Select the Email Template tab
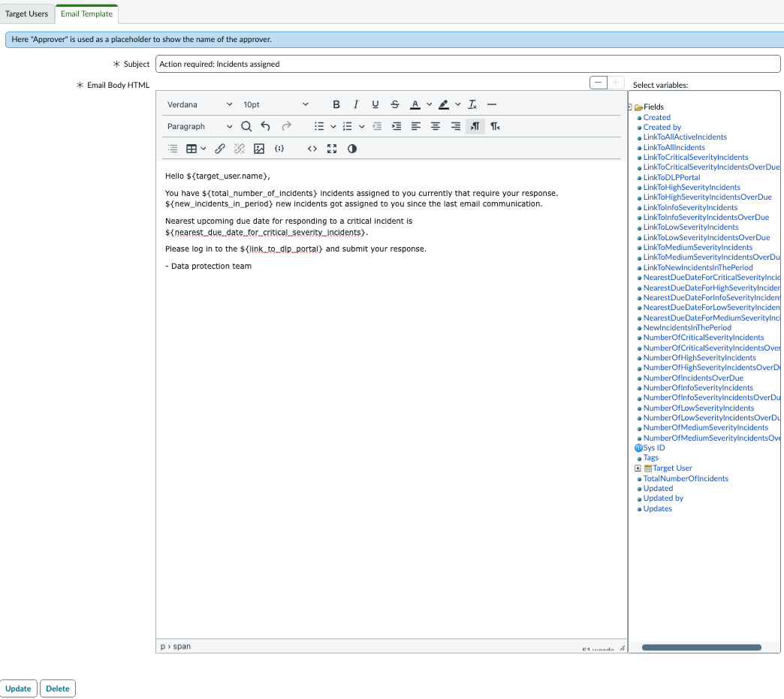 [86, 14]
